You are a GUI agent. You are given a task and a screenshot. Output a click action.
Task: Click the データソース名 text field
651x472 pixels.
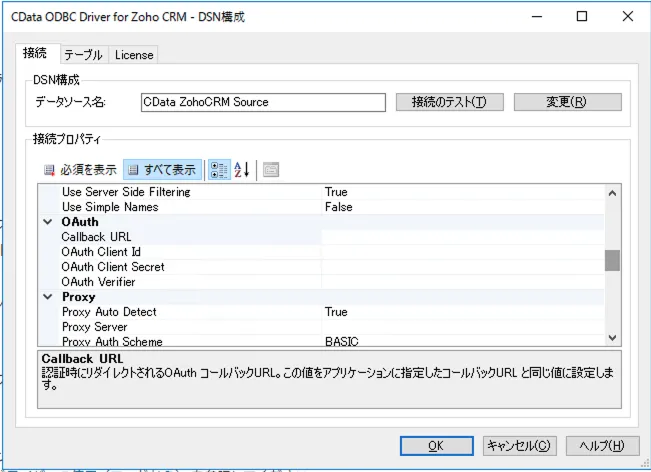click(262, 102)
